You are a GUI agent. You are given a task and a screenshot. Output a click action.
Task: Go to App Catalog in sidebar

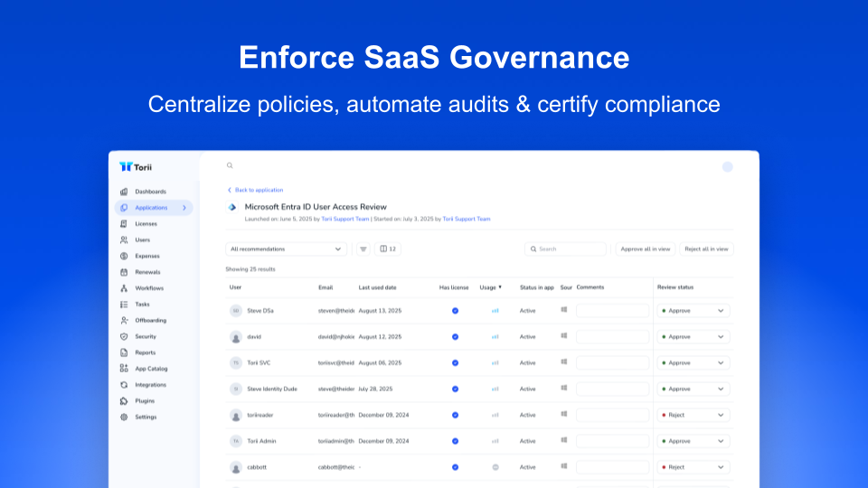151,369
